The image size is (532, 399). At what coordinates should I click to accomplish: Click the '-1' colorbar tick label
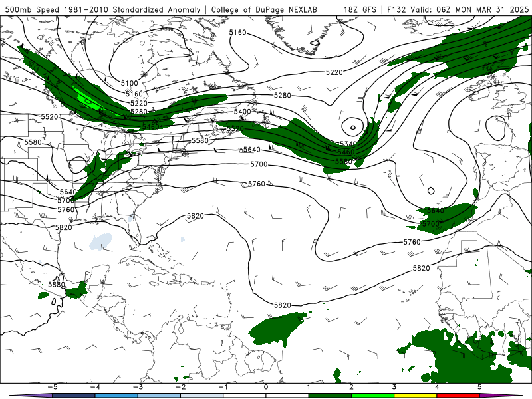pyautogui.click(x=223, y=387)
